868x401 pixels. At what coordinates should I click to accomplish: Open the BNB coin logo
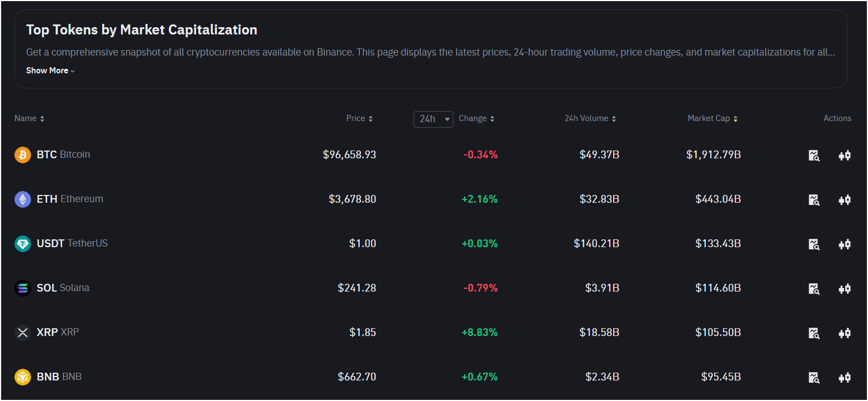point(23,377)
